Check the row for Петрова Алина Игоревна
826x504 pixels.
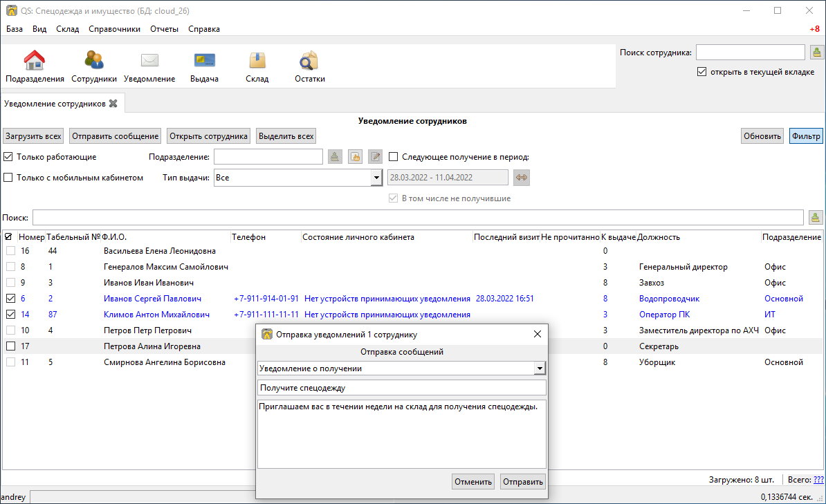coord(10,346)
